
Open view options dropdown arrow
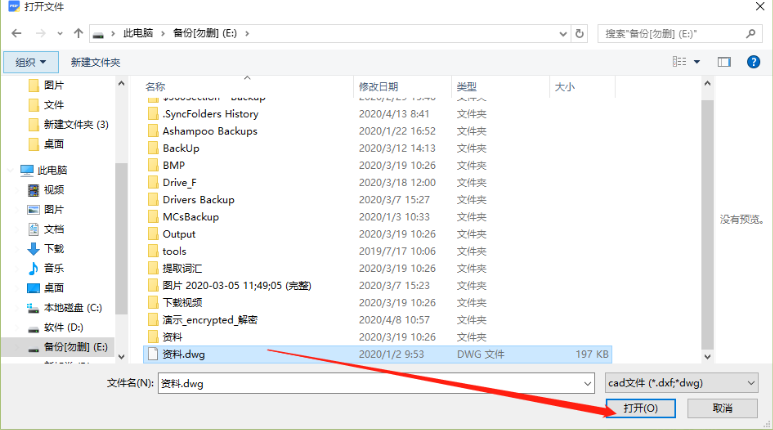coord(697,62)
